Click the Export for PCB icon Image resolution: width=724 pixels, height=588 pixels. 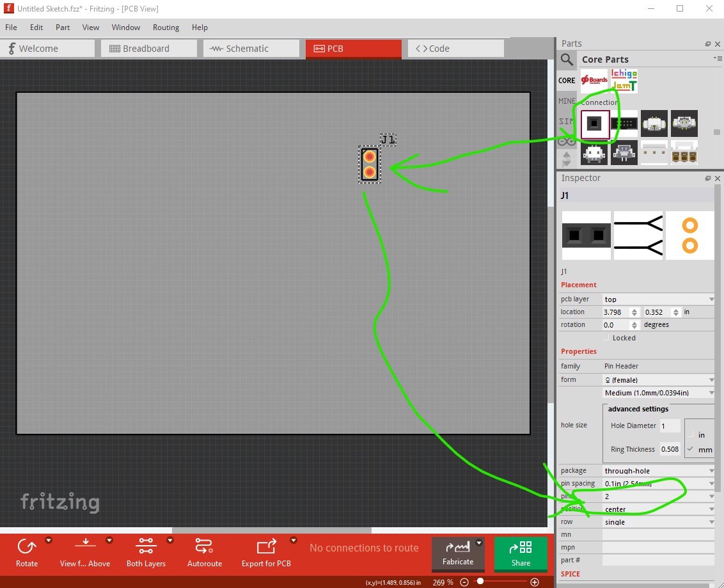(x=267, y=546)
